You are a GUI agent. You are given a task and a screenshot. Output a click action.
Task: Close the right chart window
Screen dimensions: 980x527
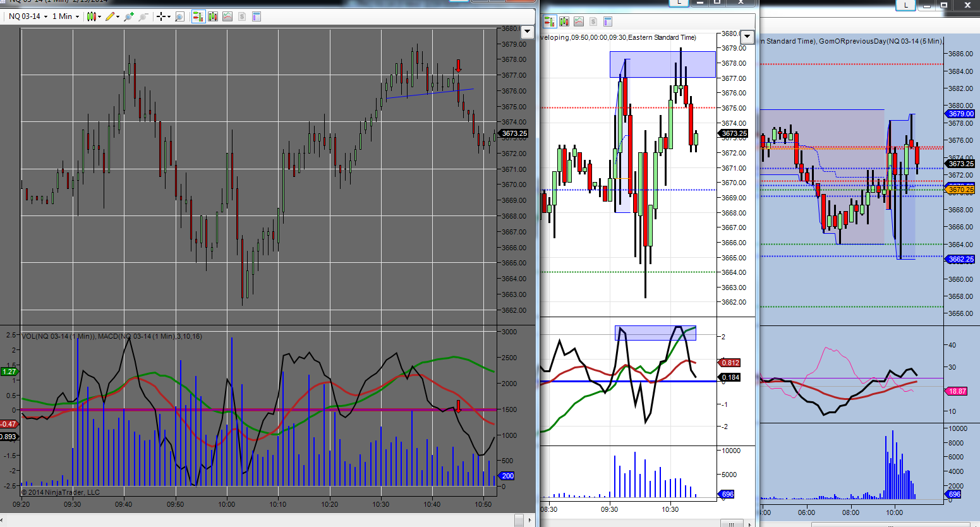[x=966, y=4]
